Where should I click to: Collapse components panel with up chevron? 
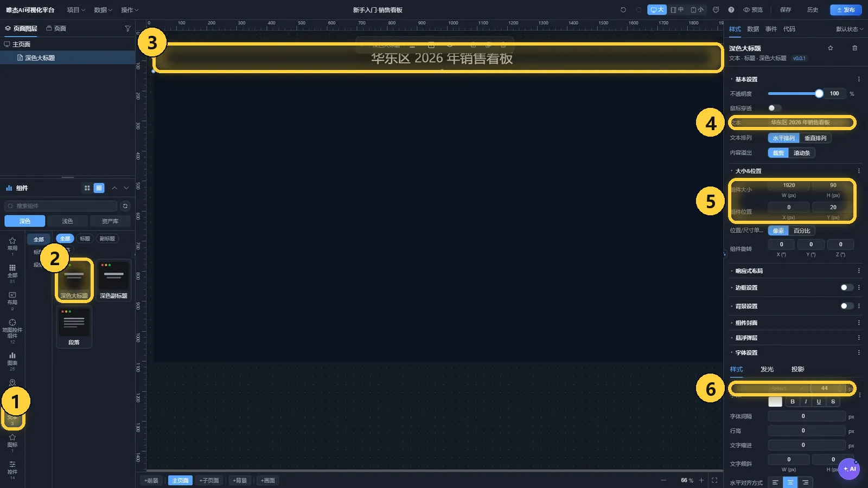pyautogui.click(x=114, y=188)
